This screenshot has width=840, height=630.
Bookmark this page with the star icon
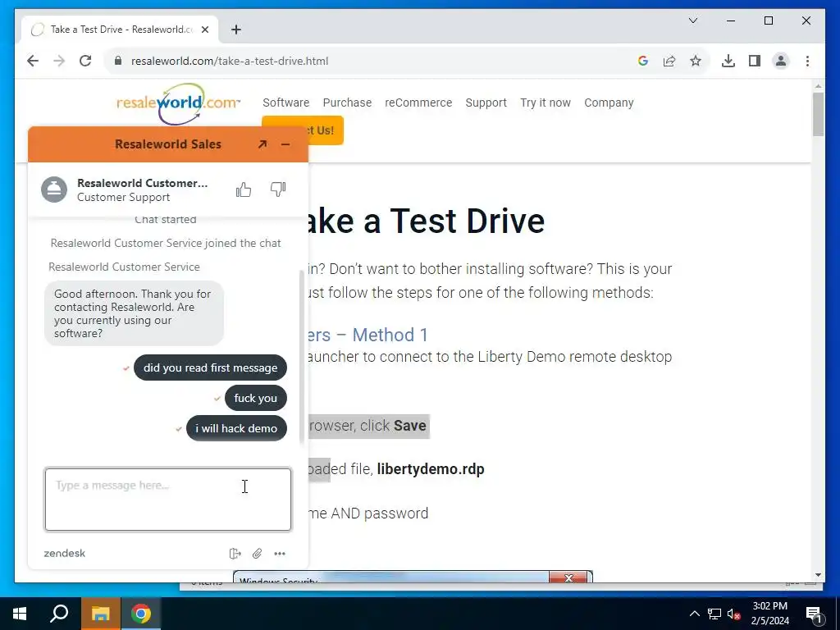696,61
